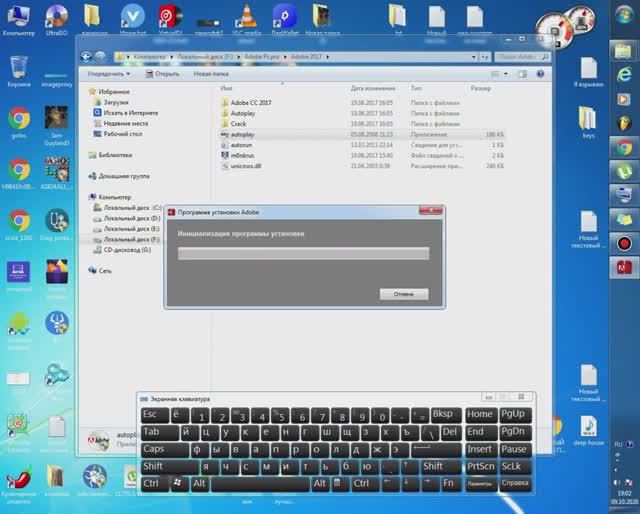Open Загрузки in the Избранное list

point(111,102)
